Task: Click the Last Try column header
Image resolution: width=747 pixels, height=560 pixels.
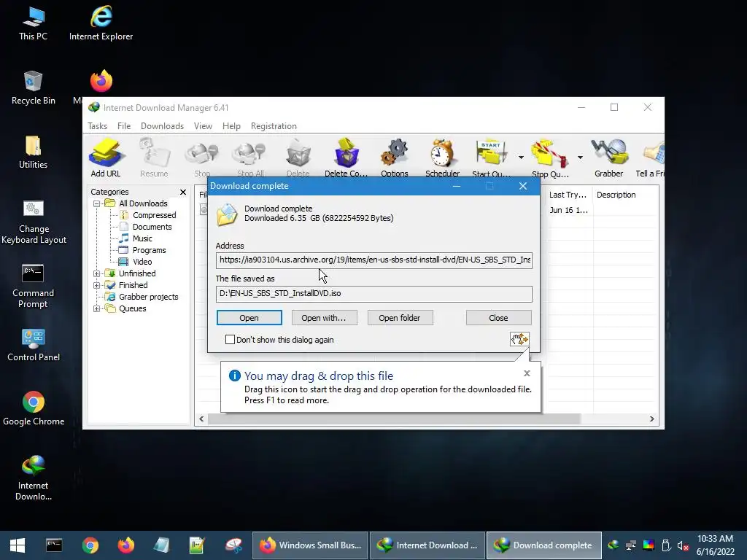Action: pyautogui.click(x=568, y=195)
